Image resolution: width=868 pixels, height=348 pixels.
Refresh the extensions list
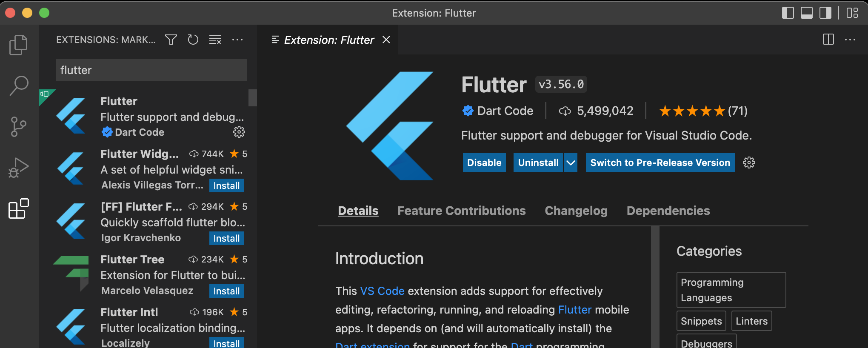tap(193, 40)
